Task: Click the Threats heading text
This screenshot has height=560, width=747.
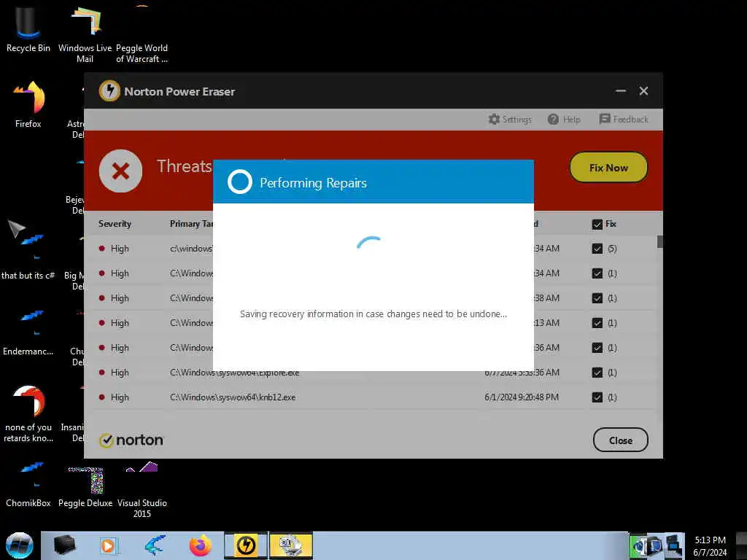Action: [x=185, y=166]
